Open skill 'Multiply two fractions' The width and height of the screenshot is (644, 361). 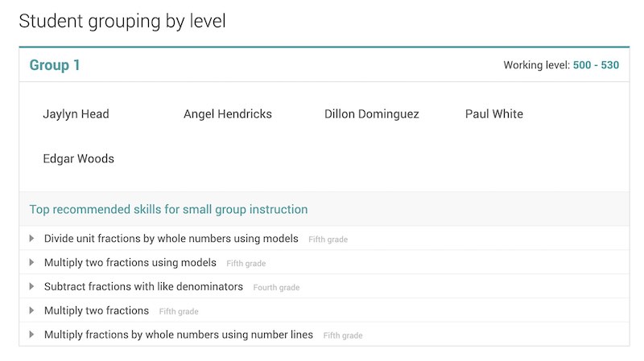click(x=97, y=310)
